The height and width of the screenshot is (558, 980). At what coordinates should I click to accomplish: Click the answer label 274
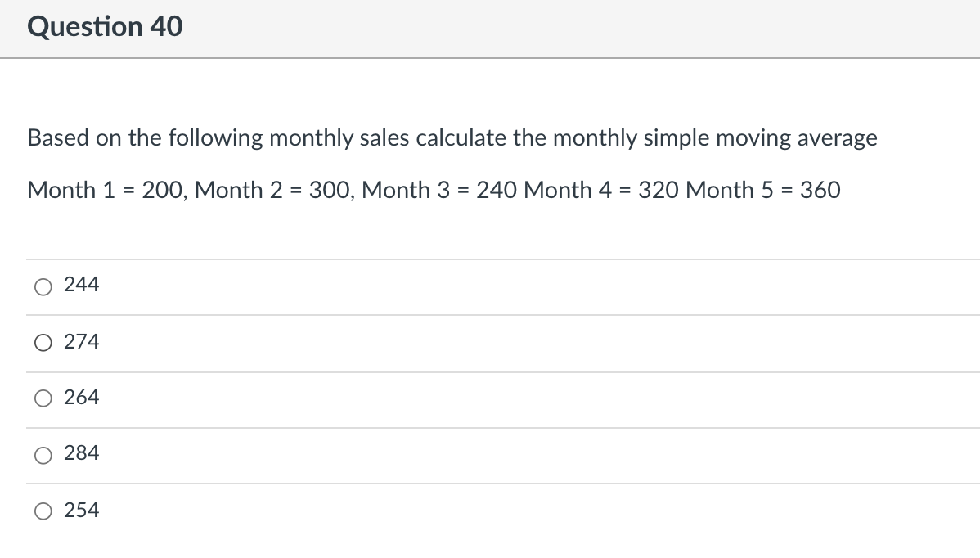[81, 341]
